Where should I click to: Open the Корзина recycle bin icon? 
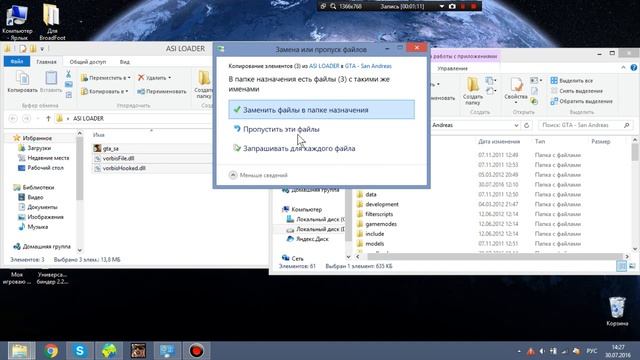point(617,311)
